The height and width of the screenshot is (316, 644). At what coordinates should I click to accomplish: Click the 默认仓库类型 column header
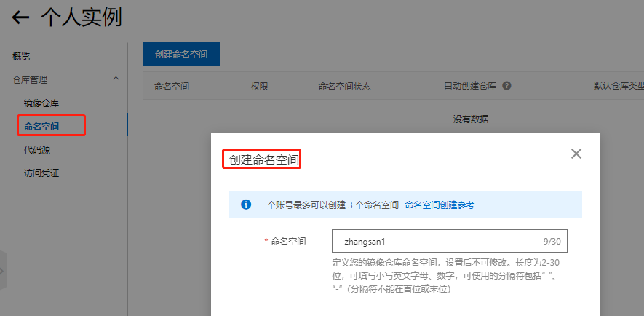coord(619,87)
